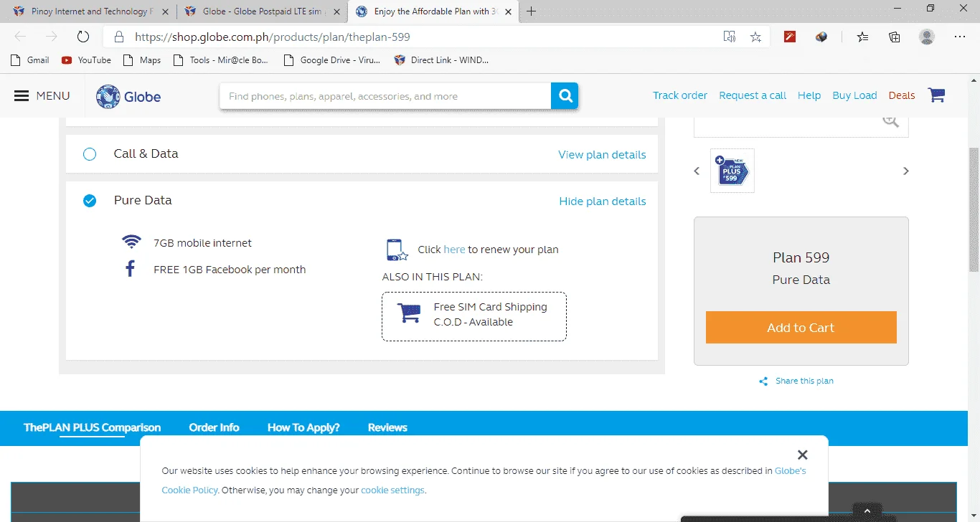Image resolution: width=980 pixels, height=522 pixels.
Task: Dismiss the cookie notice with X
Action: (x=802, y=455)
